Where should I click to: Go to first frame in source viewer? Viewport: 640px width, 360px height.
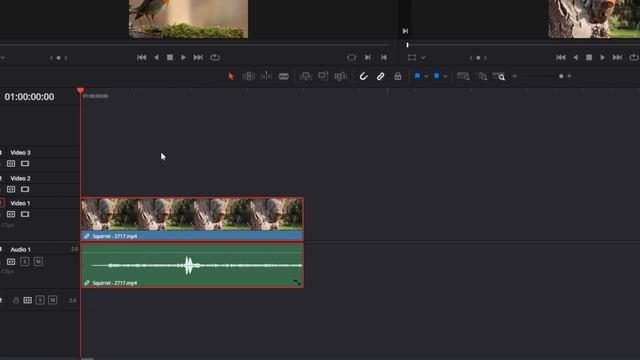pyautogui.click(x=142, y=58)
